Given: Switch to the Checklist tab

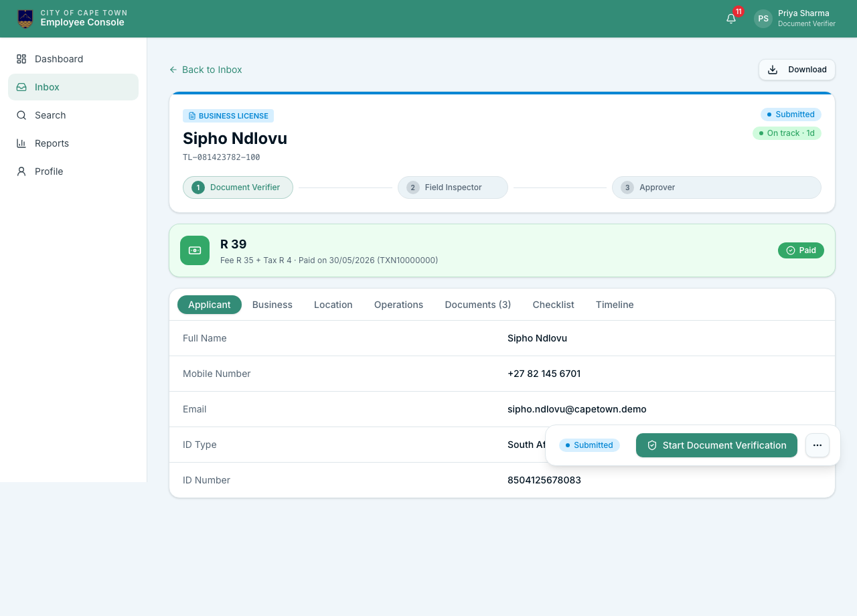Looking at the screenshot, I should (x=554, y=305).
